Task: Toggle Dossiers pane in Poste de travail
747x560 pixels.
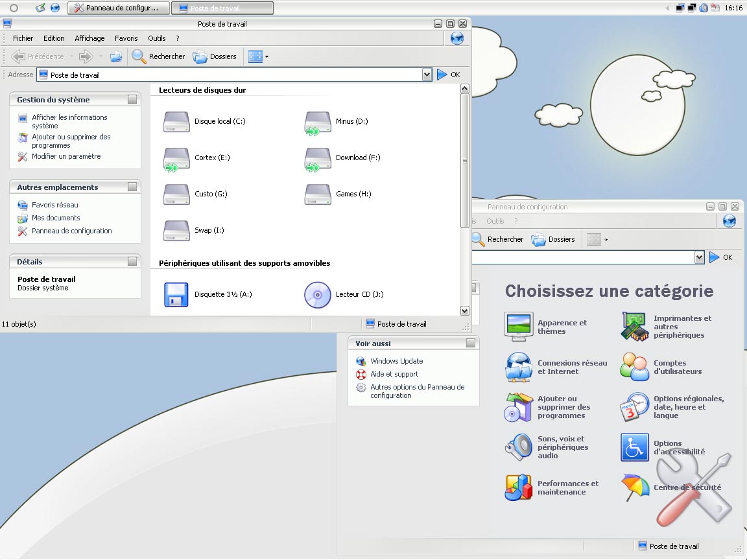Action: click(x=215, y=56)
